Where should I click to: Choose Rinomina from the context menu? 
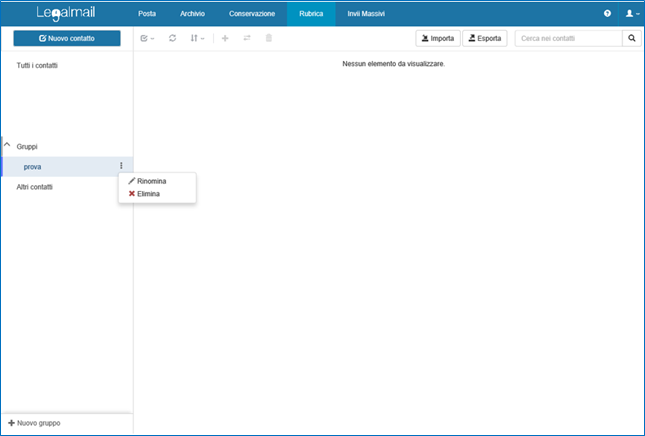pos(151,181)
